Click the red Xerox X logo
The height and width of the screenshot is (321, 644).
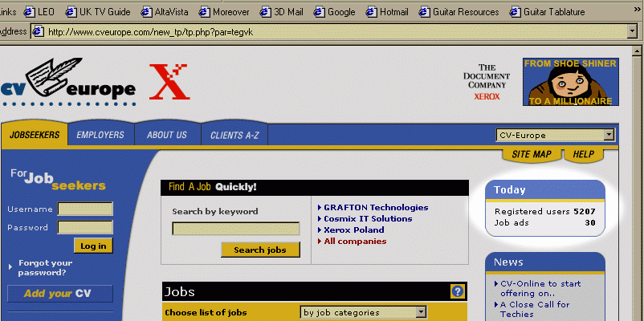tap(169, 82)
